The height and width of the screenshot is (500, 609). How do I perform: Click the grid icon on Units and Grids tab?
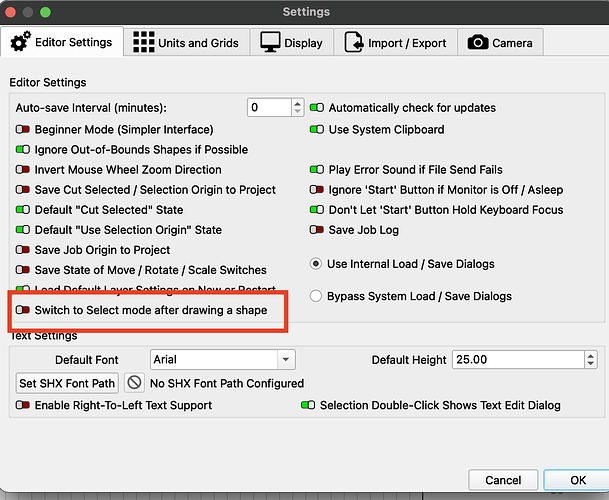pos(144,42)
